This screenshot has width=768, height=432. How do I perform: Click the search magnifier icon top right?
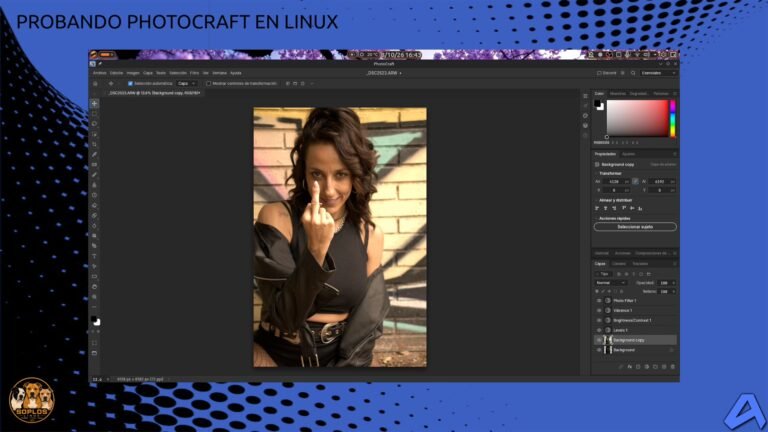click(x=633, y=73)
